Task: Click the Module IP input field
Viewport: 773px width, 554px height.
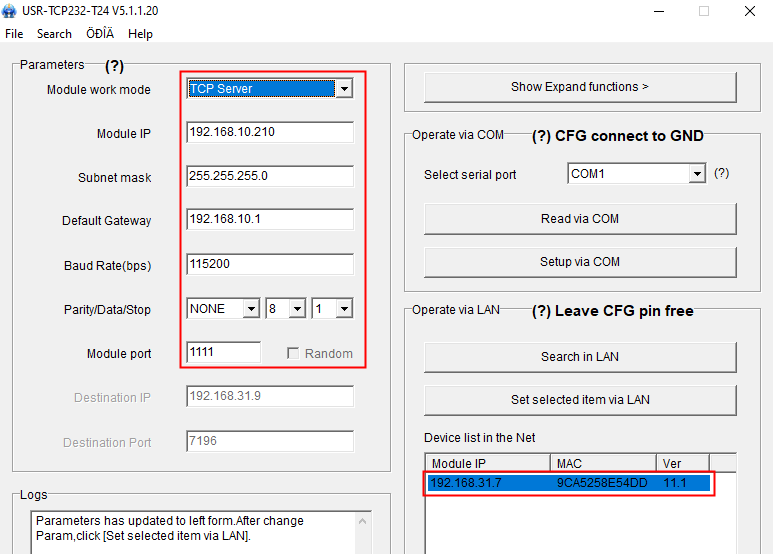Action: click(270, 133)
